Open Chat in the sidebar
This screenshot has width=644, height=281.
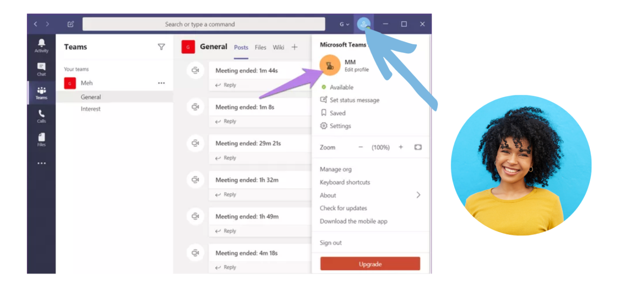click(42, 69)
